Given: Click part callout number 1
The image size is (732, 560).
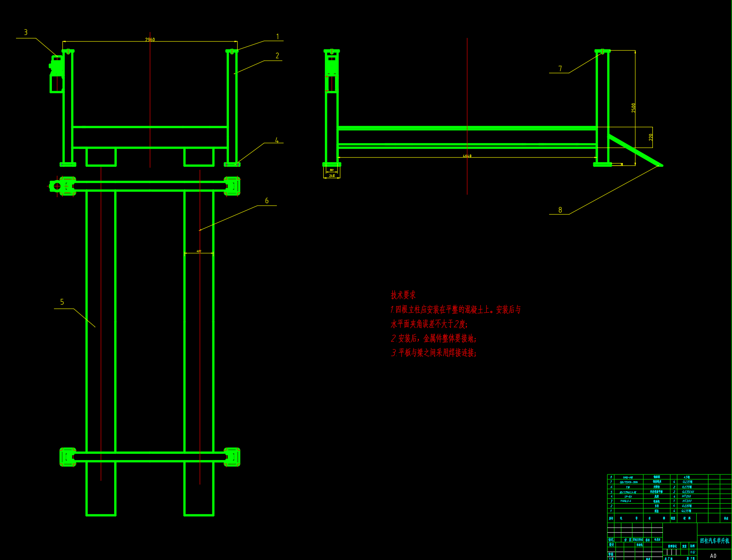Looking at the screenshot, I should (x=277, y=37).
